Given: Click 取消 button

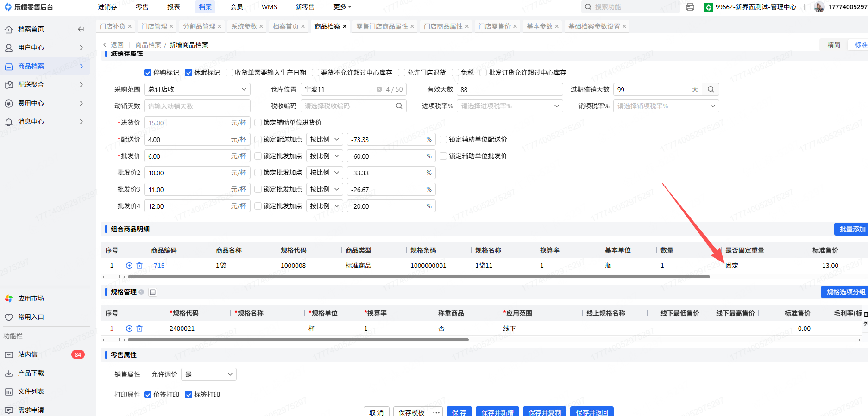Looking at the screenshot, I should click(377, 412).
